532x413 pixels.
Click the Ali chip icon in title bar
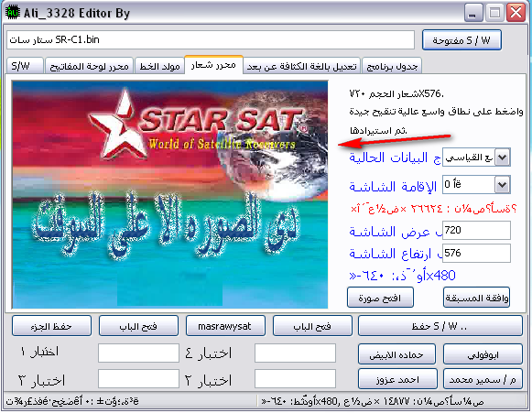[13, 13]
